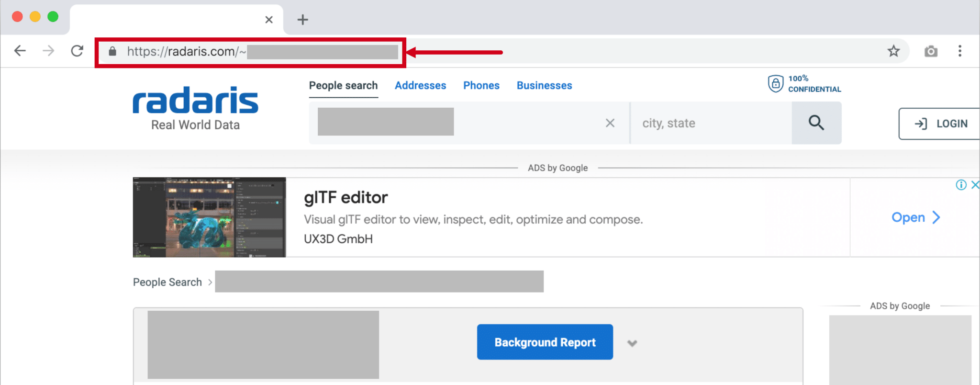Expand the Background Report dropdown chevron
The width and height of the screenshot is (980, 385).
632,343
